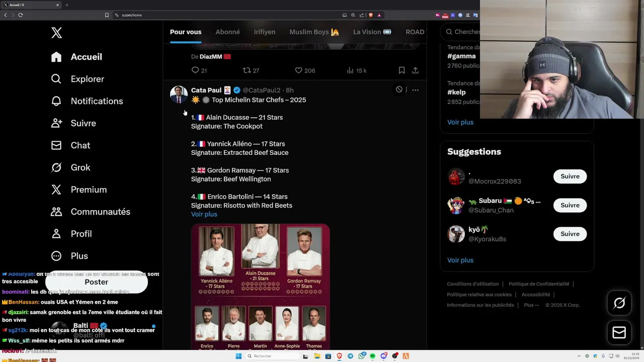Click the Profil person icon
This screenshot has width=644, height=362.
(x=56, y=234)
